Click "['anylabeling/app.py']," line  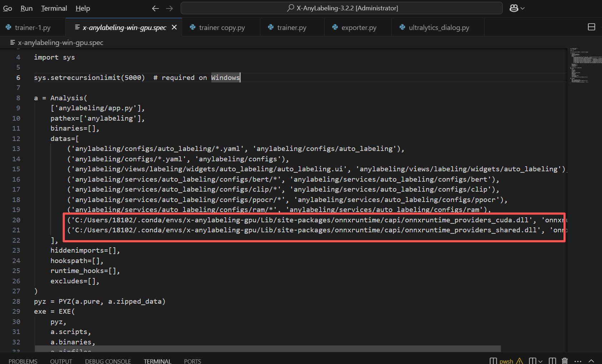coord(97,108)
